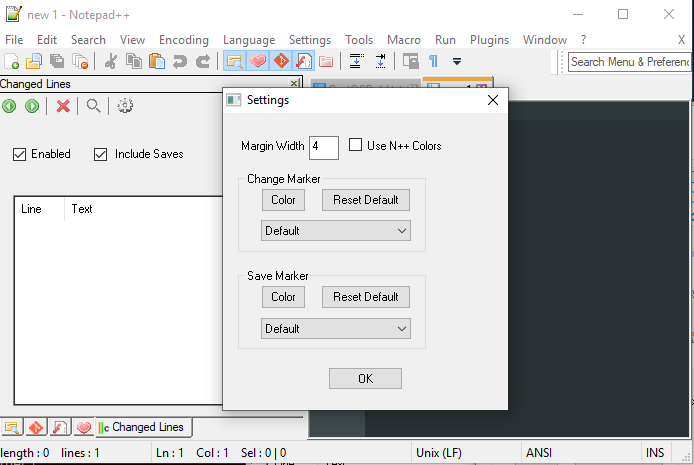Open the Tools menu
The image size is (694, 465).
click(359, 40)
